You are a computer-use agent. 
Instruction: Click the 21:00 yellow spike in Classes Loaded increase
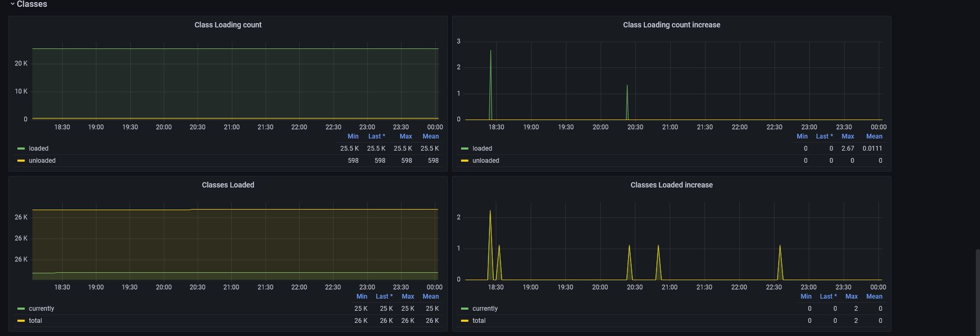click(658, 262)
